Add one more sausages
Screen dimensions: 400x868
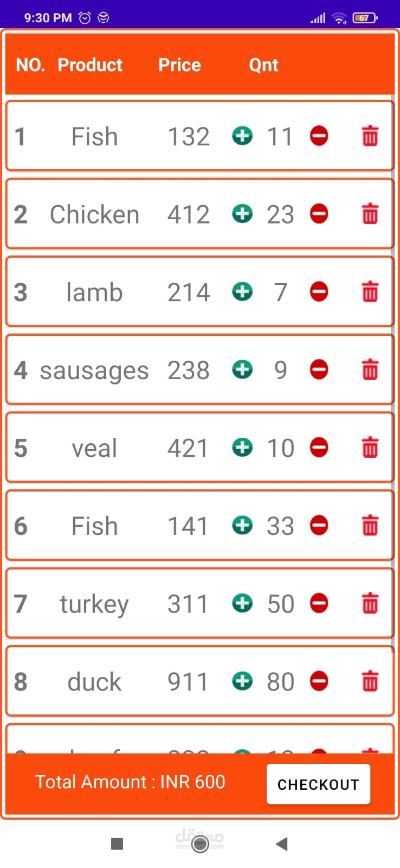[x=242, y=370]
